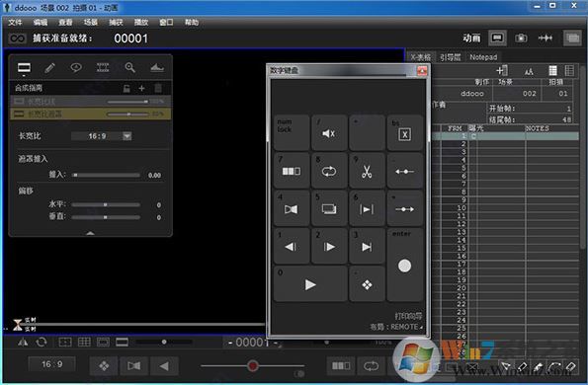
Task: Delete the guide with the trash icon
Action: coord(158,89)
